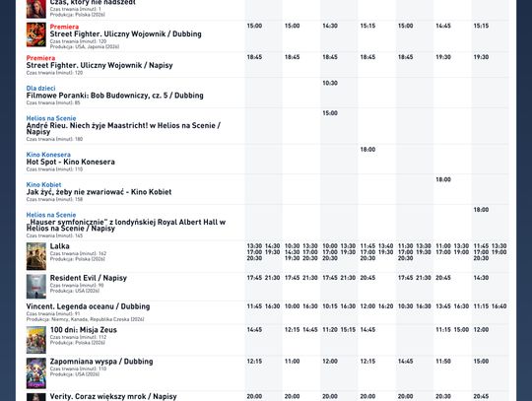This screenshot has height=401, width=532.
Task: Select 12:00 showtime for 100 dni: Misja Zeus
Action: pyautogui.click(x=481, y=330)
